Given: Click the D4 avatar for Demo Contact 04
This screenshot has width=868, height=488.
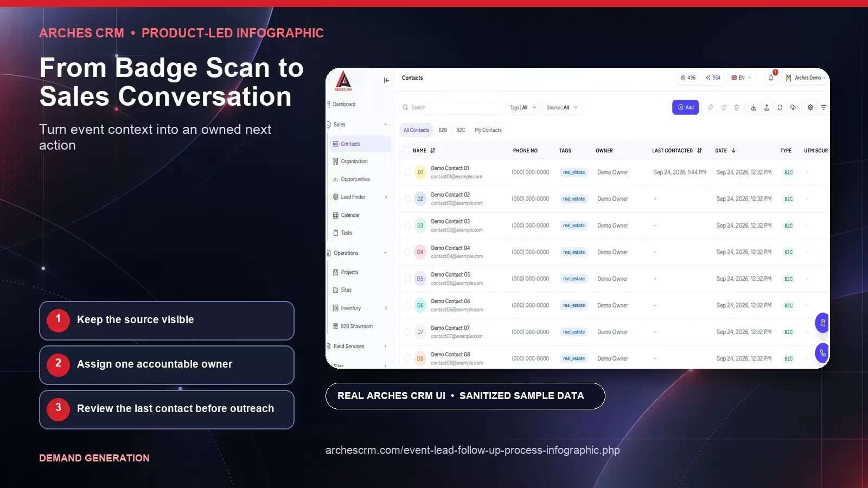Looking at the screenshot, I should [420, 252].
